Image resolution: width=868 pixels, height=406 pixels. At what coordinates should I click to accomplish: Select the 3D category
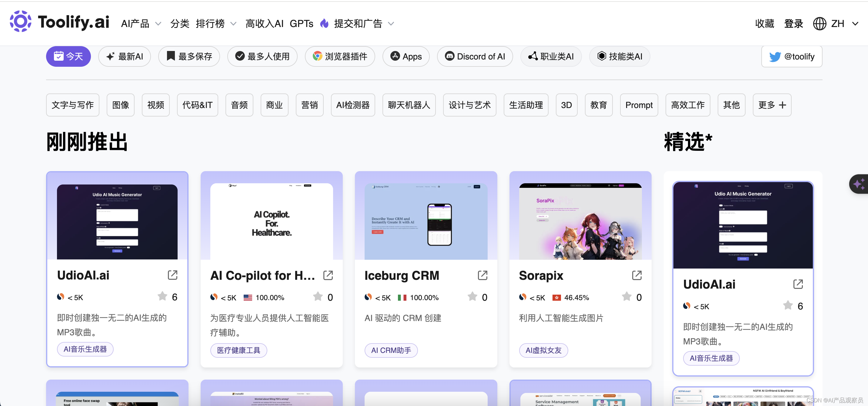click(x=566, y=105)
